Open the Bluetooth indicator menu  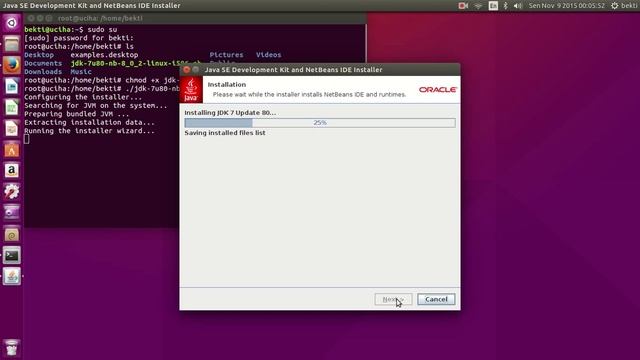click(505, 6)
